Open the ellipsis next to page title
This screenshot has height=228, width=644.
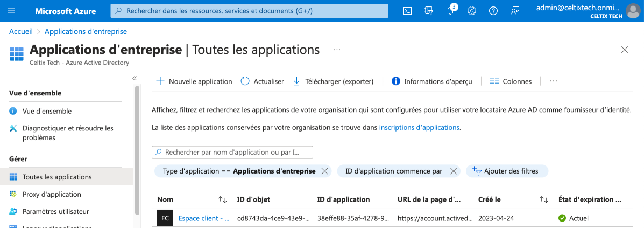click(x=337, y=50)
